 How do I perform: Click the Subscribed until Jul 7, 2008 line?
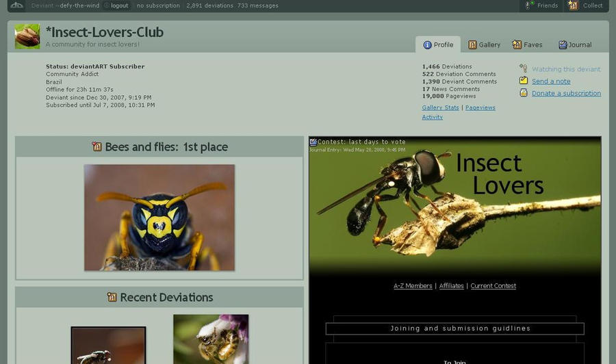(x=100, y=105)
